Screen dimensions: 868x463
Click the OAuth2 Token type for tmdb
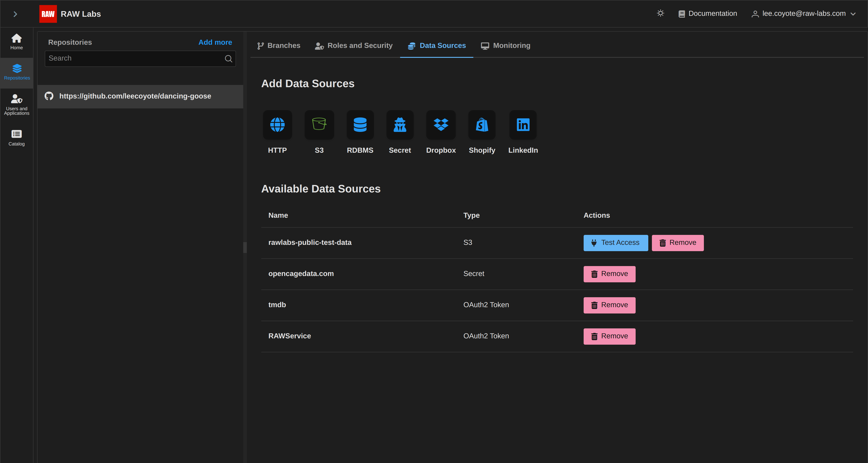[486, 305]
